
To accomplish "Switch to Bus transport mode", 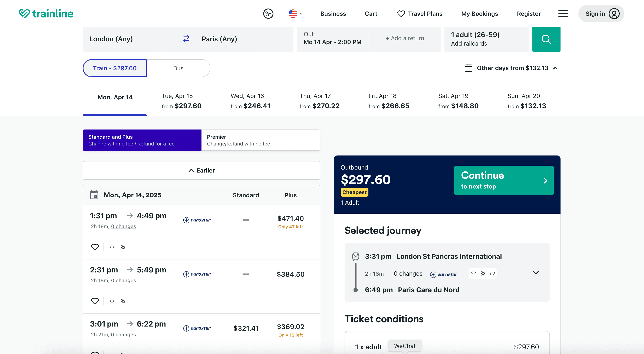I will (178, 68).
